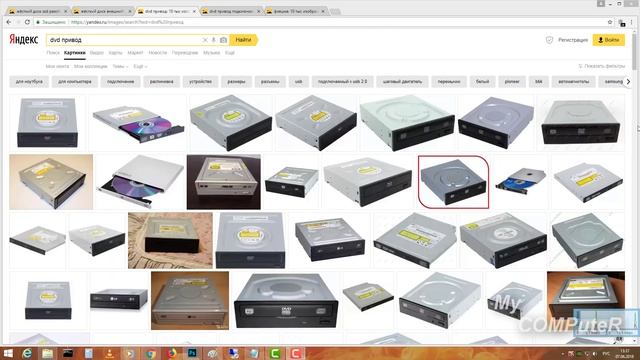This screenshot has width=640, height=360.
Task: Open the Видео section
Action: [x=97, y=53]
